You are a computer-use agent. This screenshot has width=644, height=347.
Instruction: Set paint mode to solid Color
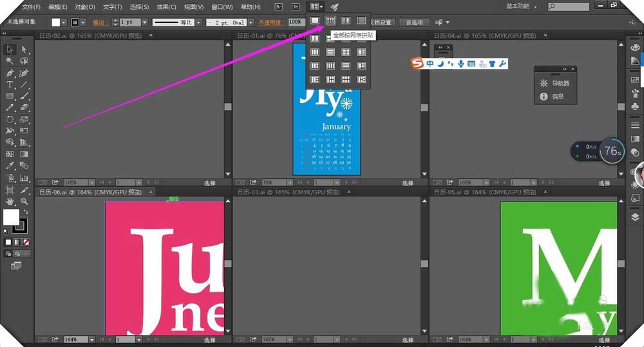coord(8,242)
